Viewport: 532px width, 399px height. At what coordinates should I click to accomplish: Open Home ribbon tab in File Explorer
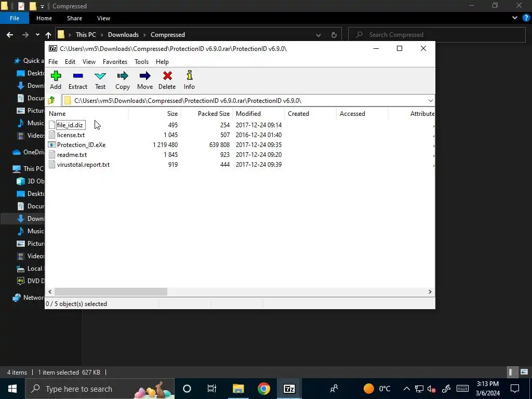[x=44, y=18]
